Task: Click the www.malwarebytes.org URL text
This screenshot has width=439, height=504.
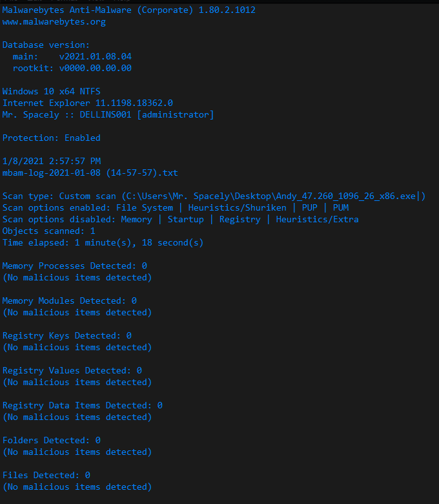Action: [54, 22]
